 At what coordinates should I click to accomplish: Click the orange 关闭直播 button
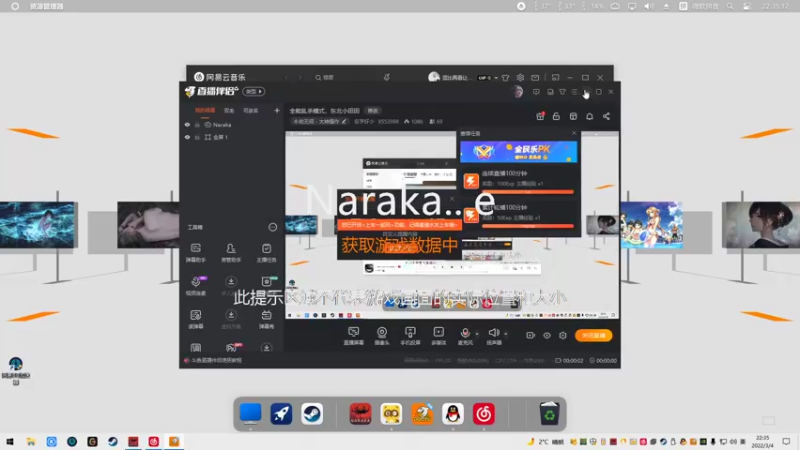pos(593,335)
